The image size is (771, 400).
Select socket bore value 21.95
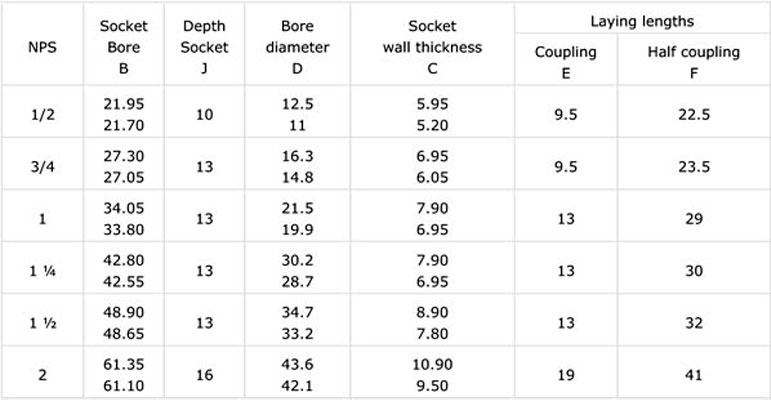coord(123,104)
